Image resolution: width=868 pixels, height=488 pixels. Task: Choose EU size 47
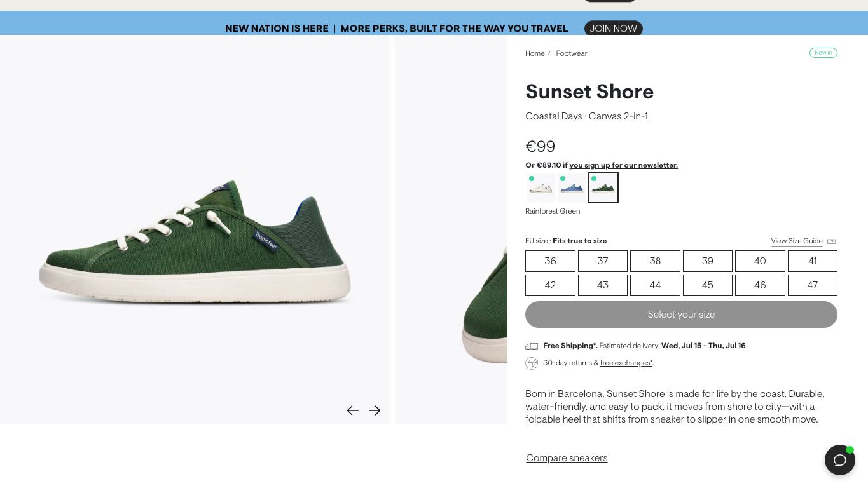[x=812, y=285]
